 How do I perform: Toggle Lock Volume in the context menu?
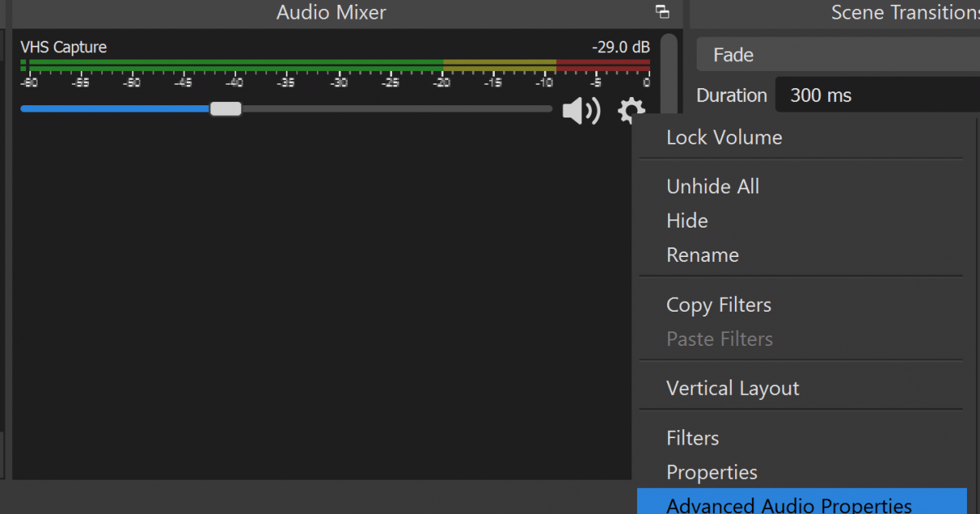(x=724, y=138)
